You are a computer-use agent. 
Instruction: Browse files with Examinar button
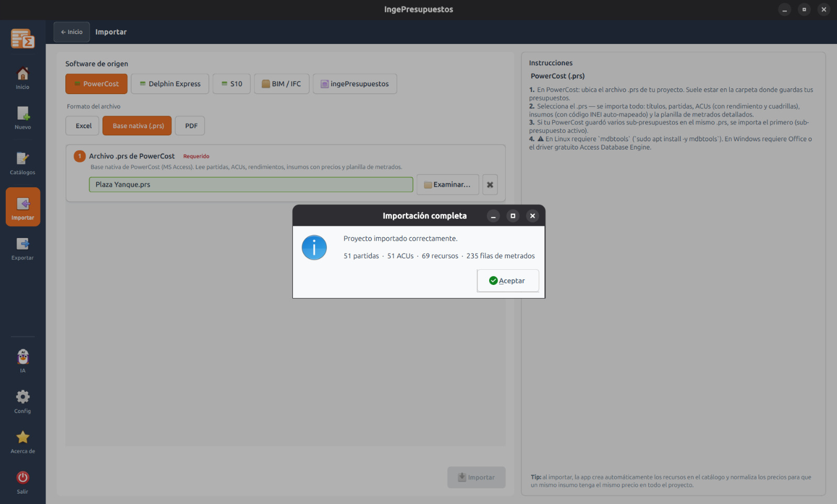[x=448, y=185]
